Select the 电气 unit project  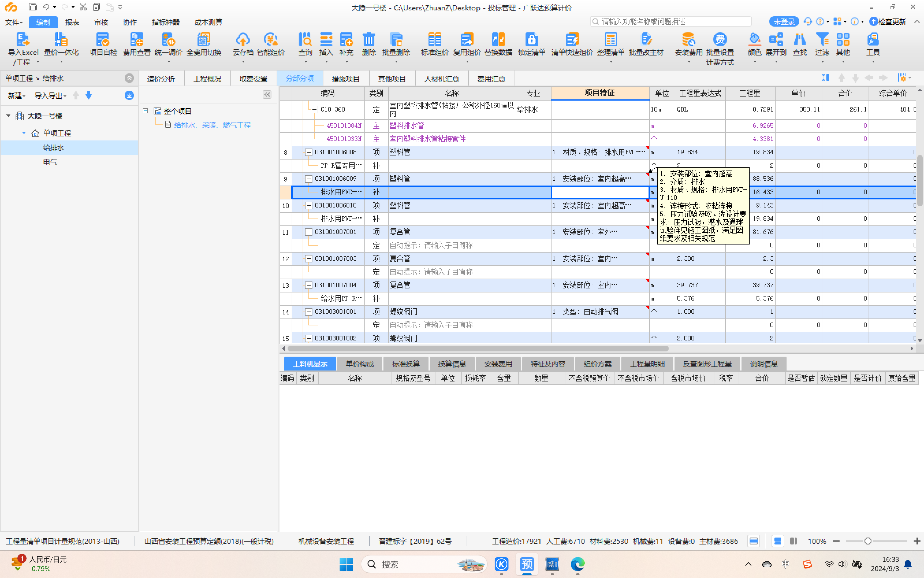point(50,162)
